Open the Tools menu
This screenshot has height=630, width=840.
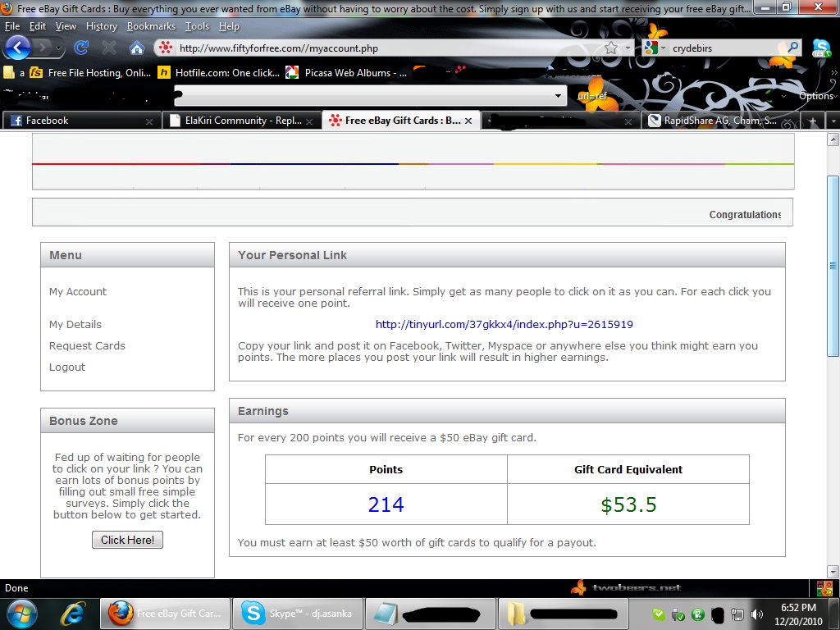(197, 26)
